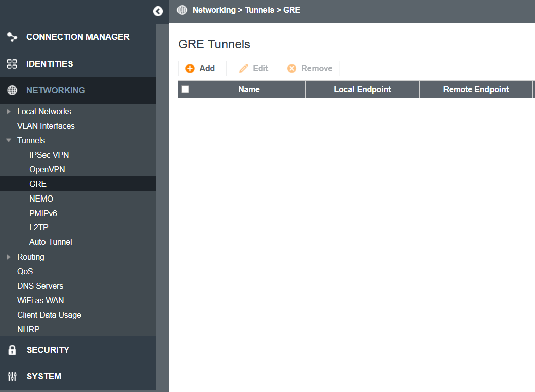Open Auto-Tunnel page
The image size is (535, 392).
tap(51, 242)
